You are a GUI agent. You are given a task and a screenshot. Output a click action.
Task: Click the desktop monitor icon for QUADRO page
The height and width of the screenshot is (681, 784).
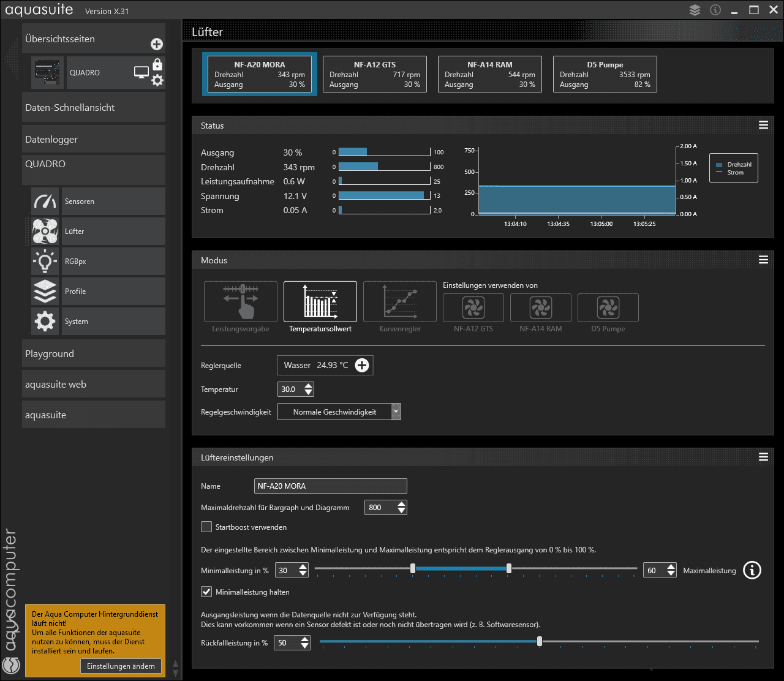[x=141, y=73]
